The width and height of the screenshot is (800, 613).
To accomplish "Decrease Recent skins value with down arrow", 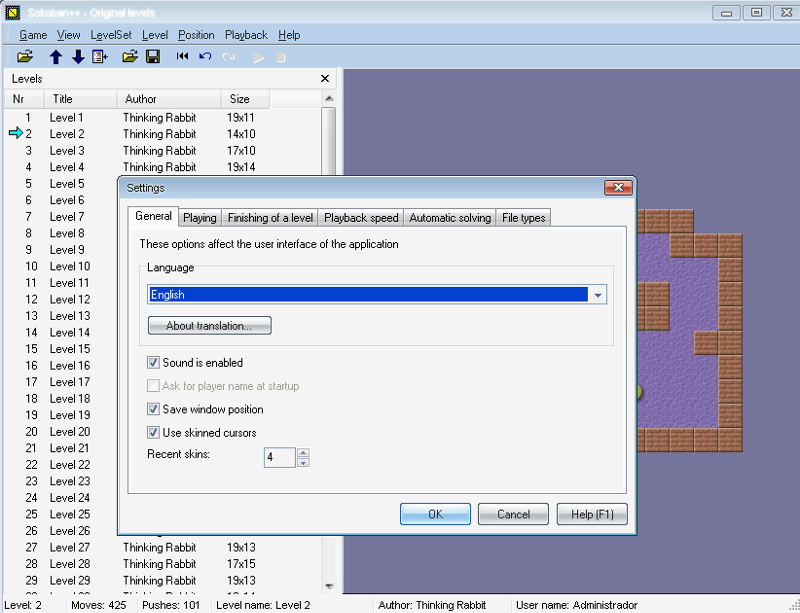I will (x=303, y=463).
